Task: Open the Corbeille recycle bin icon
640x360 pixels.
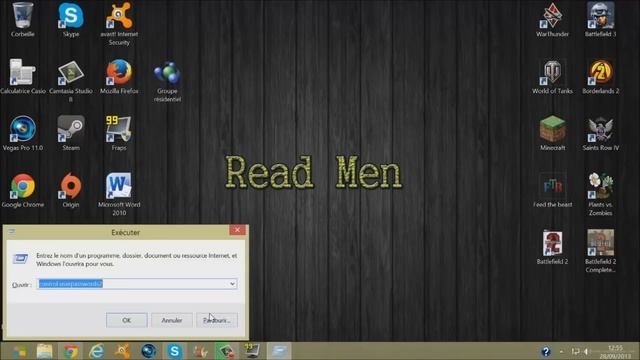Action: pyautogui.click(x=22, y=20)
